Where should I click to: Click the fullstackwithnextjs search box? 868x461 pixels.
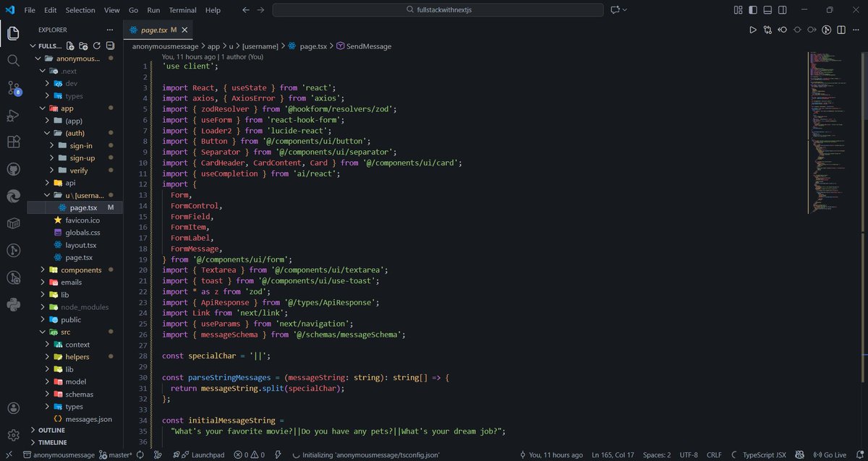(x=438, y=10)
